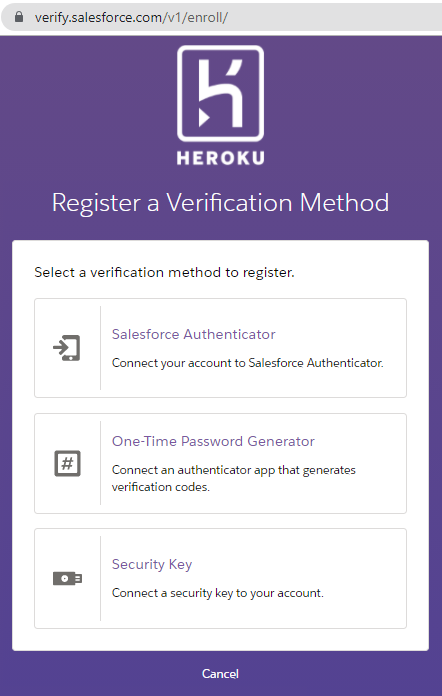This screenshot has height=696, width=442.
Task: Click the Salesforce Authenticator phone icon
Action: [67, 348]
